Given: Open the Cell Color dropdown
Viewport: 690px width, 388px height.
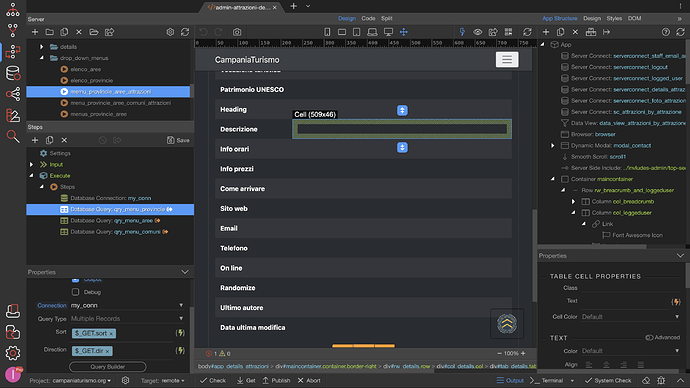Looking at the screenshot, I should (x=630, y=317).
